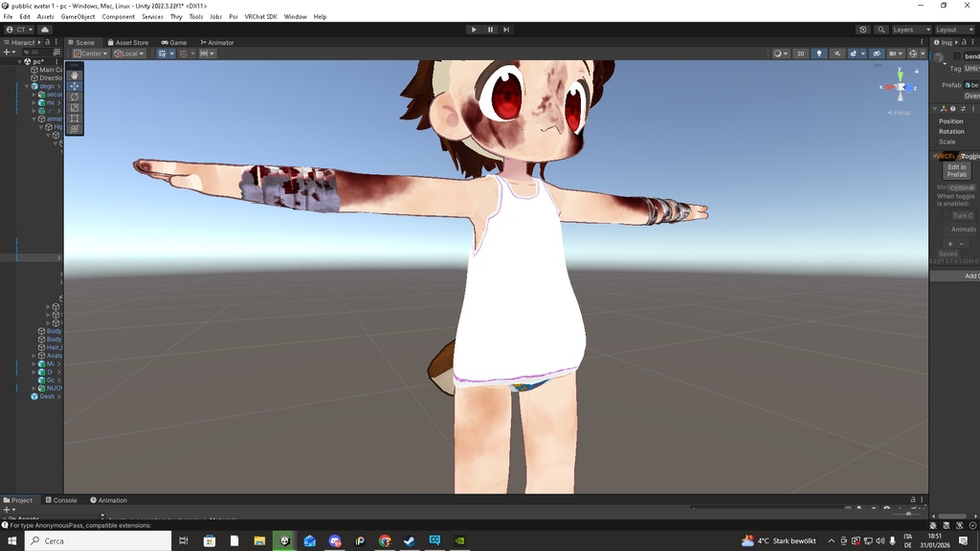This screenshot has height=551, width=980.
Task: Toggle scene gizmo rotation lock
Action: (917, 71)
